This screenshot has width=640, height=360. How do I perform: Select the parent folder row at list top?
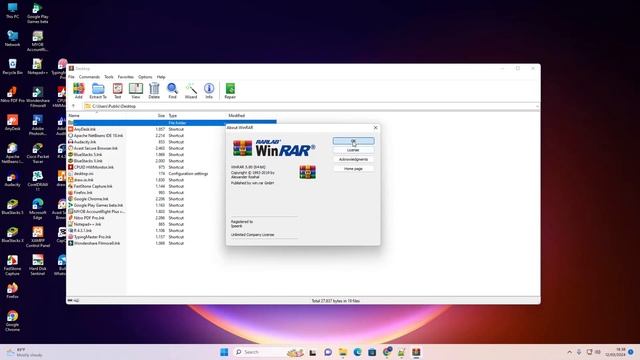pyautogui.click(x=172, y=122)
